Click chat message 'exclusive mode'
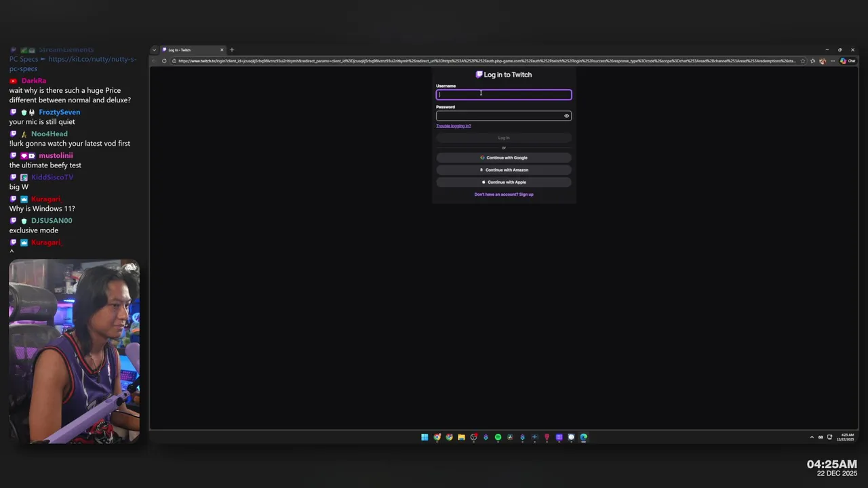868x488 pixels. coord(34,230)
